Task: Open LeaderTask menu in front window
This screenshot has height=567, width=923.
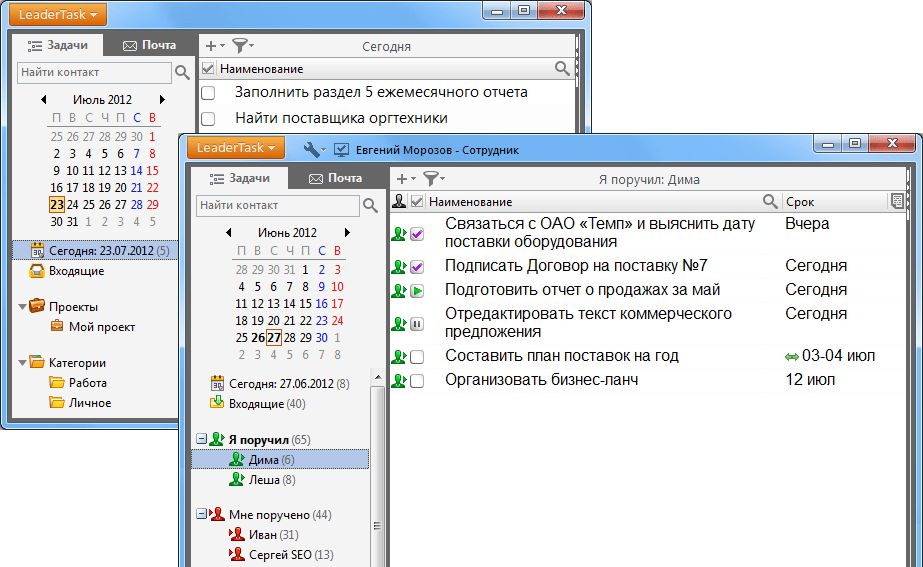Action: (x=235, y=147)
